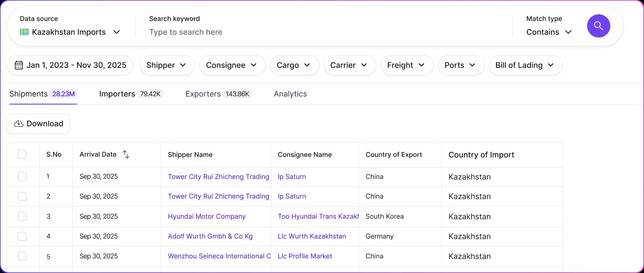Click the cloud download icon
The width and height of the screenshot is (644, 273).
(x=19, y=124)
